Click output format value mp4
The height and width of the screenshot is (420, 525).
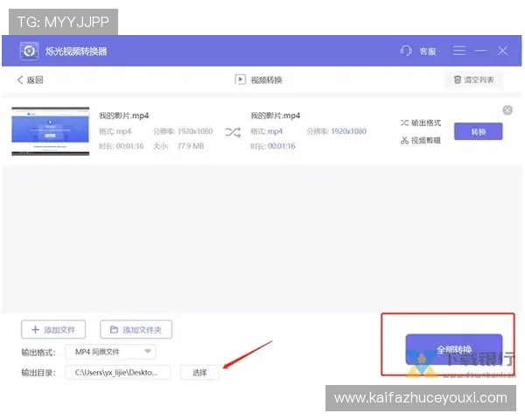275,131
